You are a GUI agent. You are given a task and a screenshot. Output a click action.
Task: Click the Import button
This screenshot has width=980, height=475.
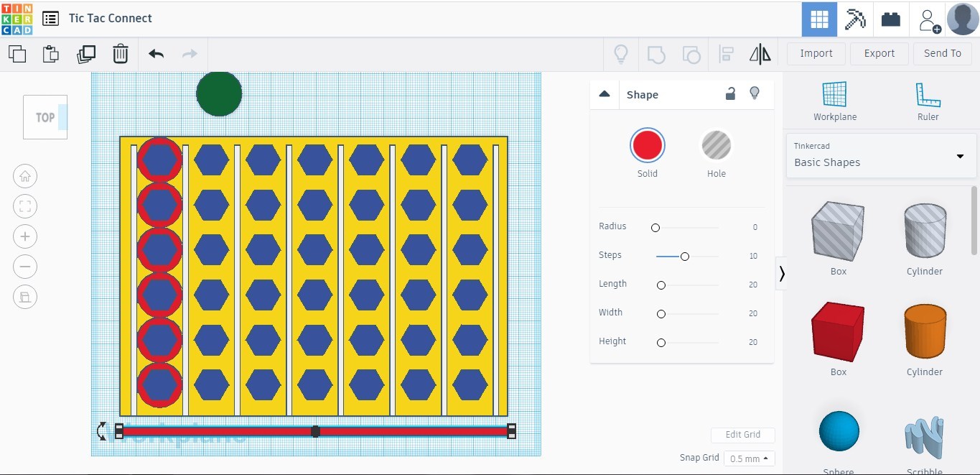point(816,53)
